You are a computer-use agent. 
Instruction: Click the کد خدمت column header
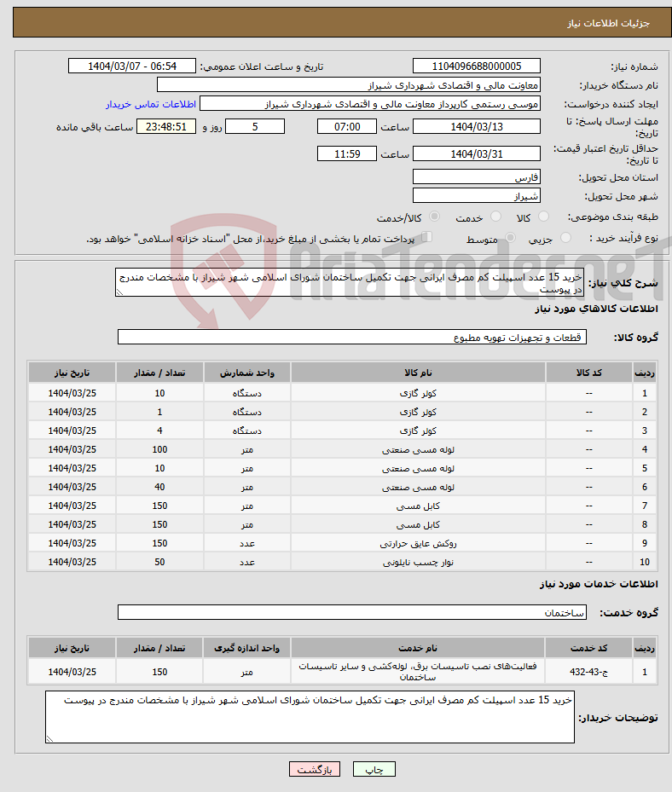(x=588, y=648)
